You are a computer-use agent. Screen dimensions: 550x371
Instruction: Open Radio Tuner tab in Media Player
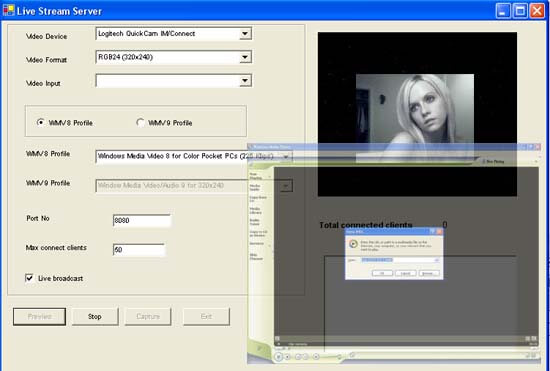click(255, 222)
